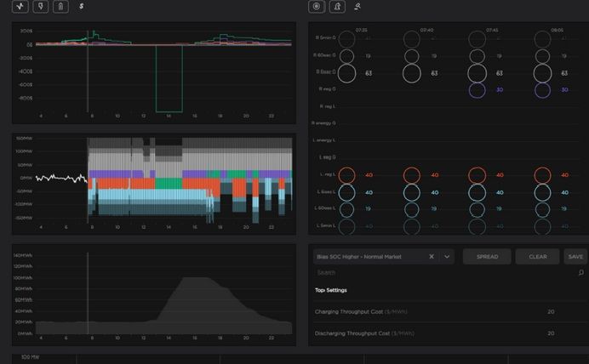
Task: Select the 08:05 time column header
Action: [x=557, y=30]
